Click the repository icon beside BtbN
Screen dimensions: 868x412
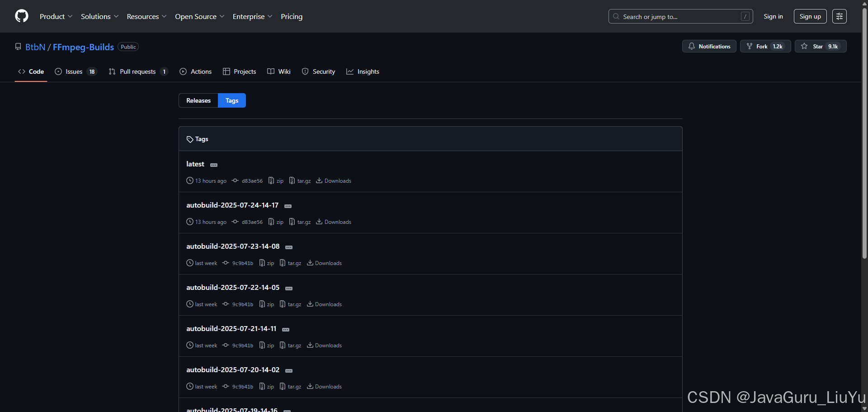[x=18, y=47]
